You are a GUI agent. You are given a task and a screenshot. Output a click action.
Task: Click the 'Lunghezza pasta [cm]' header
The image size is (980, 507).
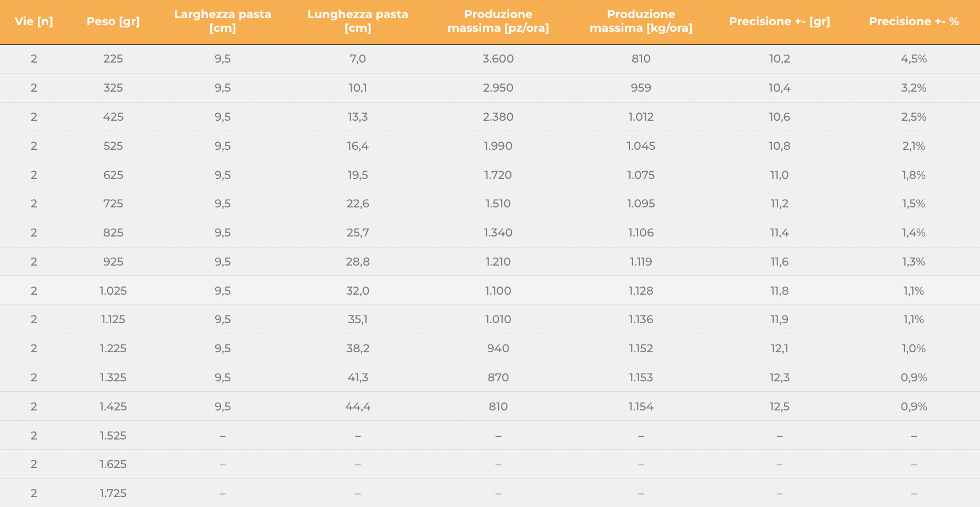point(358,21)
